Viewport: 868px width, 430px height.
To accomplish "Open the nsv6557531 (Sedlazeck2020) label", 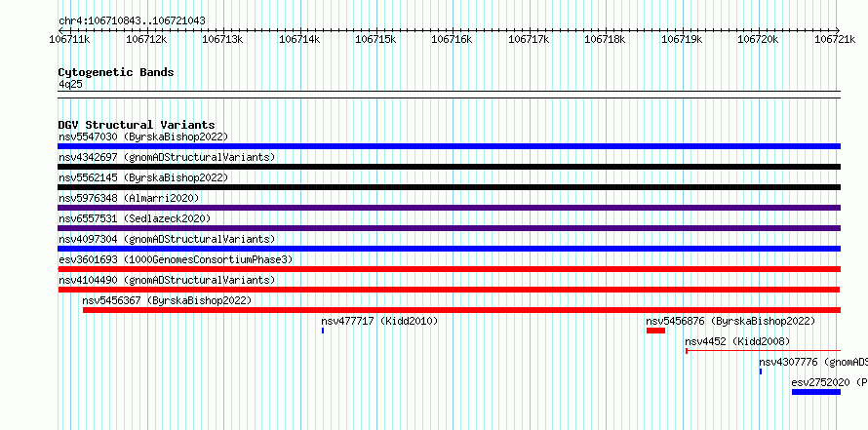I will (135, 218).
